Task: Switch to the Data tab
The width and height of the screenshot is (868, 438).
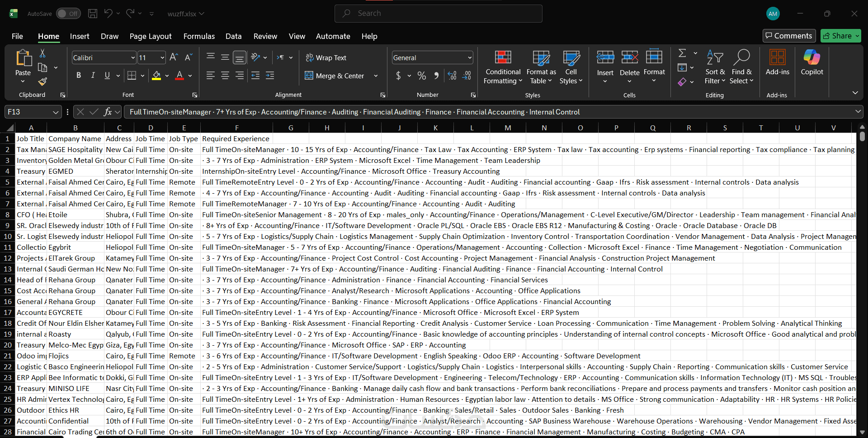Action: coord(233,36)
